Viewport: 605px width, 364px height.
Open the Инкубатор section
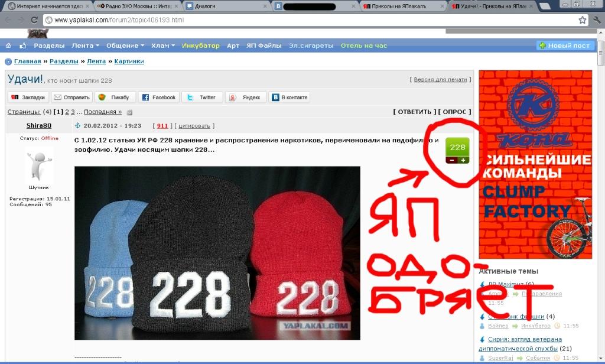click(201, 45)
